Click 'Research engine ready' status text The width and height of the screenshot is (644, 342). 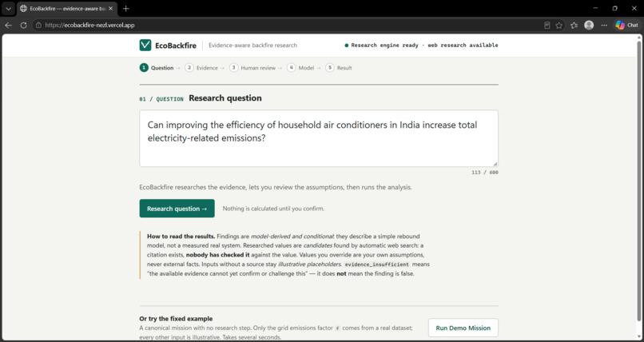[x=385, y=46]
